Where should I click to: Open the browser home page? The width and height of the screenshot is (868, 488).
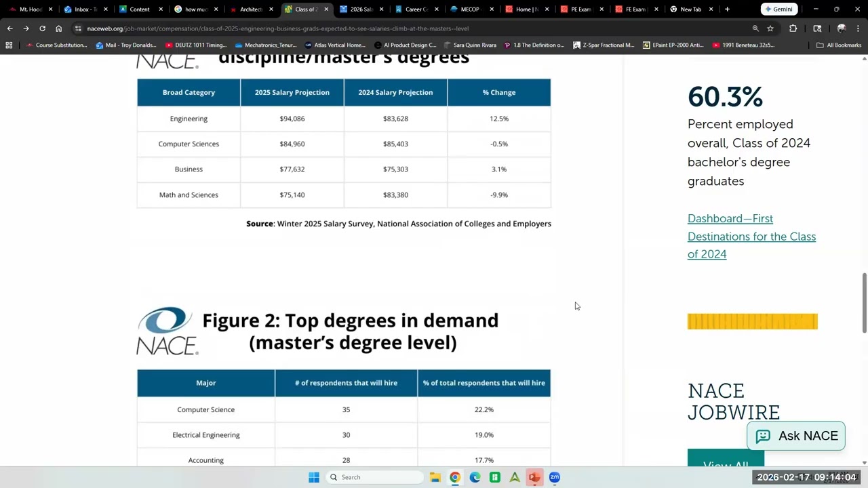pos(58,28)
